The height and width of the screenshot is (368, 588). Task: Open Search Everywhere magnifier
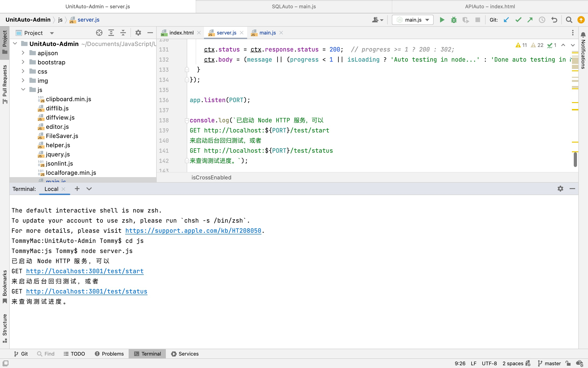point(569,20)
